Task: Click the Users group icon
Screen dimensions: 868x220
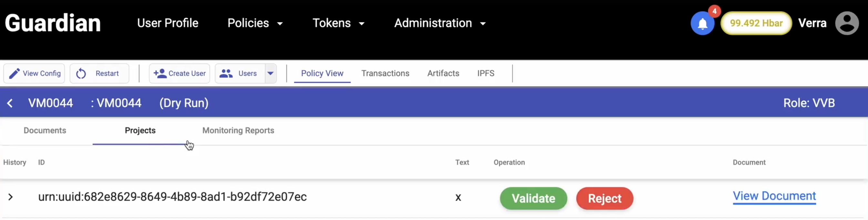Action: pyautogui.click(x=226, y=73)
